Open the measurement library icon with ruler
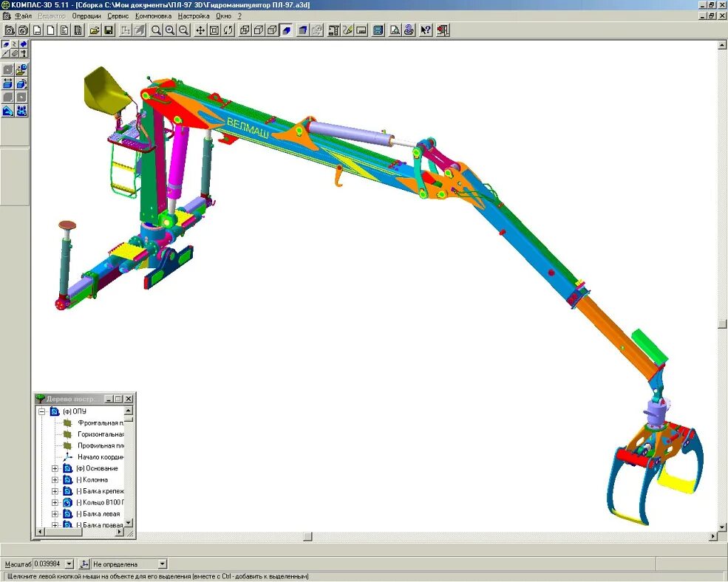Screen dimensions: 728x582 [333, 30]
